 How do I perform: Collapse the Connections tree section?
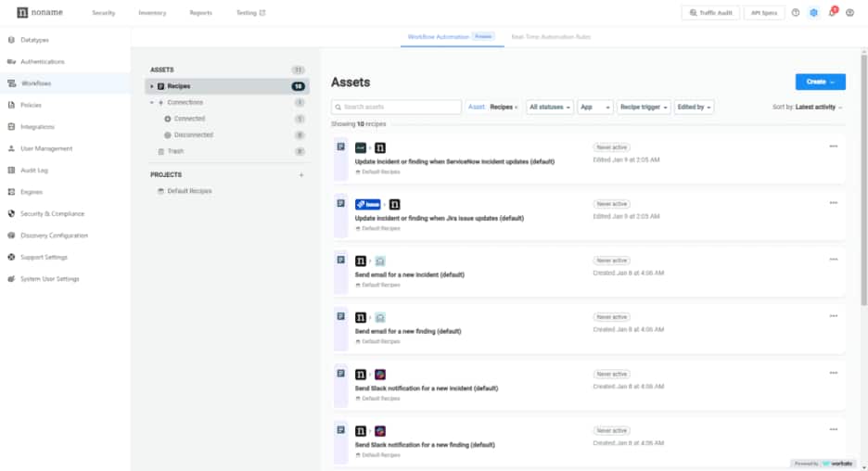click(151, 103)
